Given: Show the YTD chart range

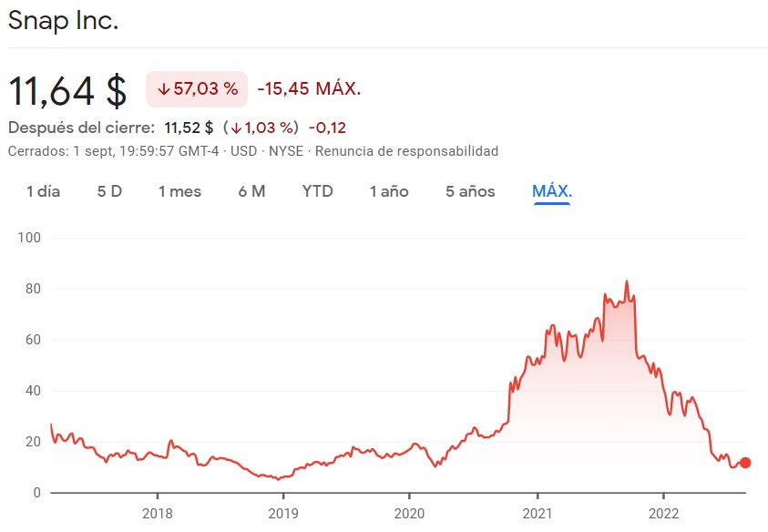Looking at the screenshot, I should (x=317, y=191).
